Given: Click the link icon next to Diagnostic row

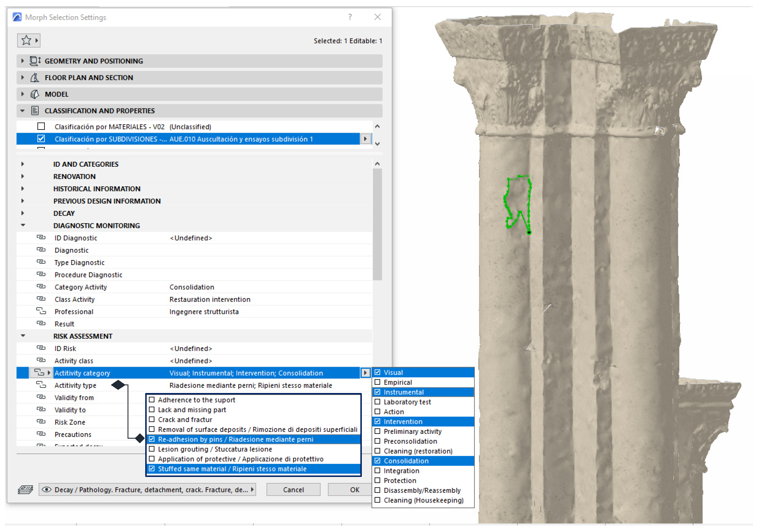Looking at the screenshot, I should 41,250.
